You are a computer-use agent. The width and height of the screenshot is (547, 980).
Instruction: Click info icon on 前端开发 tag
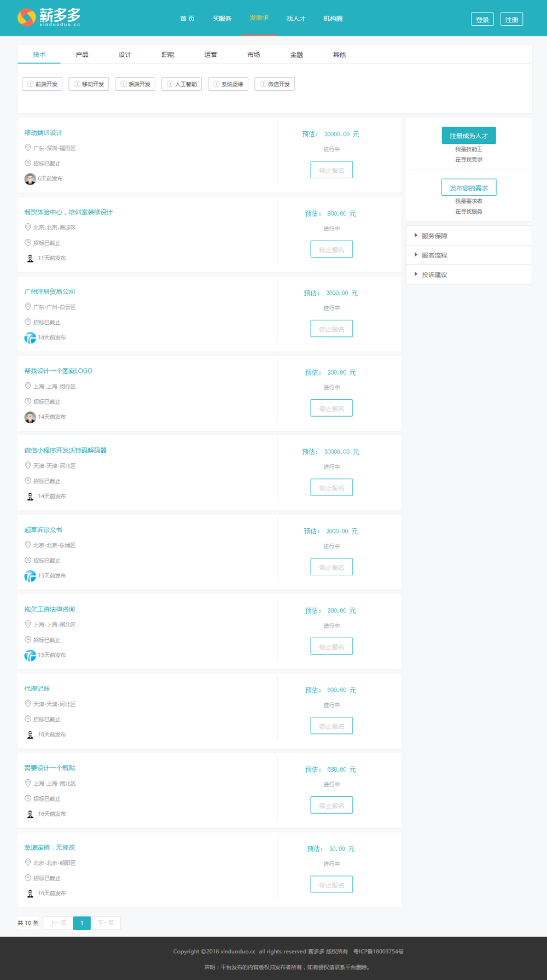coord(31,84)
